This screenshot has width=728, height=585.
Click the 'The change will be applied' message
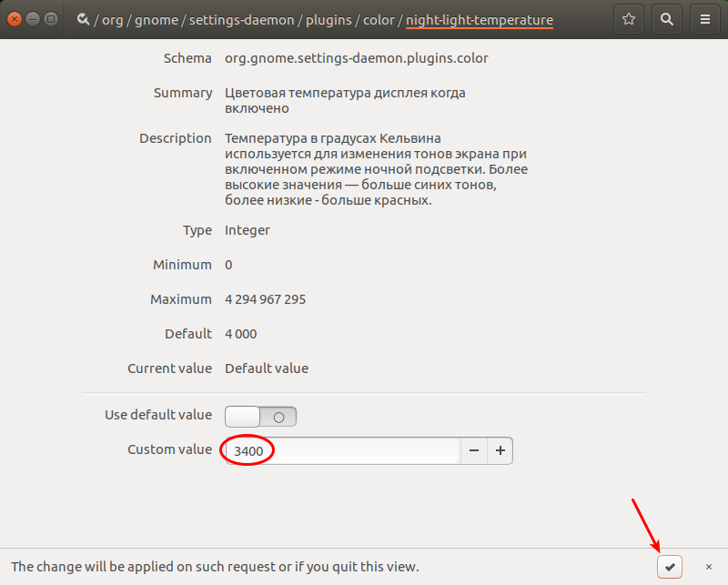click(x=215, y=567)
